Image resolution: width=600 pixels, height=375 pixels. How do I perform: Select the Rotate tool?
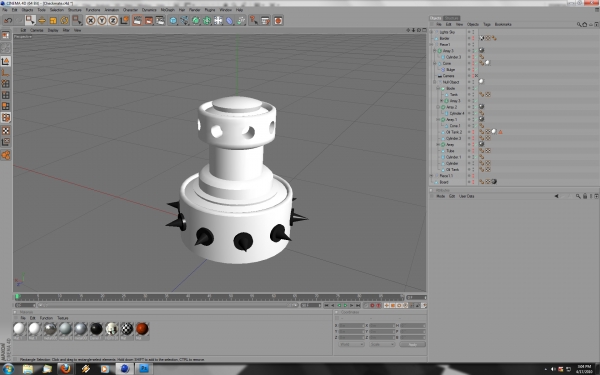(64, 20)
